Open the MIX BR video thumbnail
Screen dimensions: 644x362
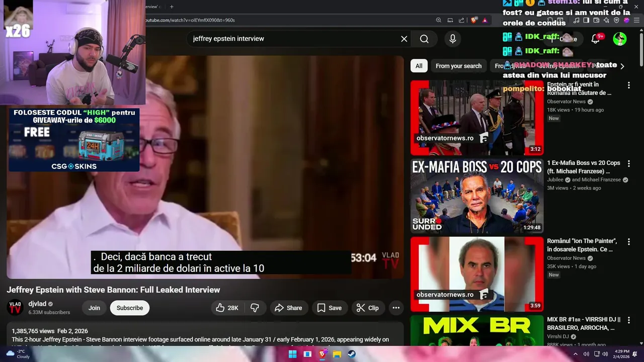[x=477, y=330]
